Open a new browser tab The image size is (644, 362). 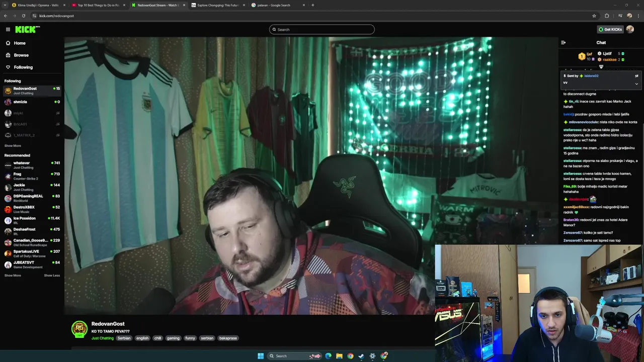[312, 5]
